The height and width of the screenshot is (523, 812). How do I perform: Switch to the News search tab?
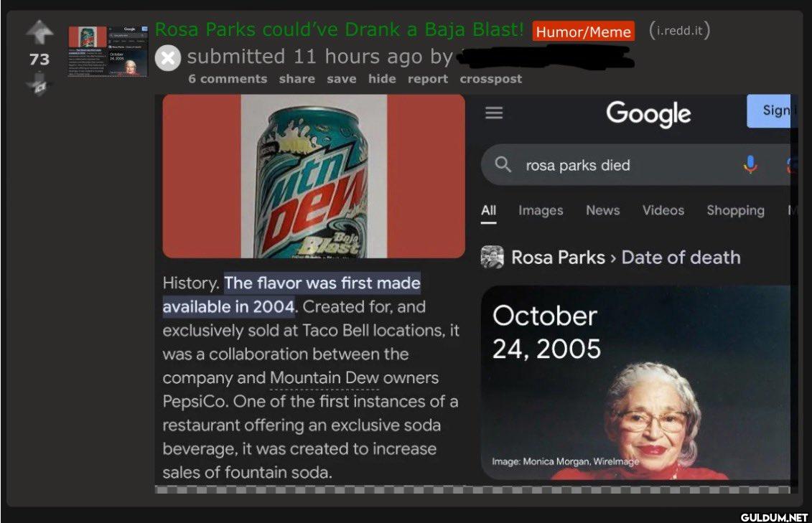603,210
